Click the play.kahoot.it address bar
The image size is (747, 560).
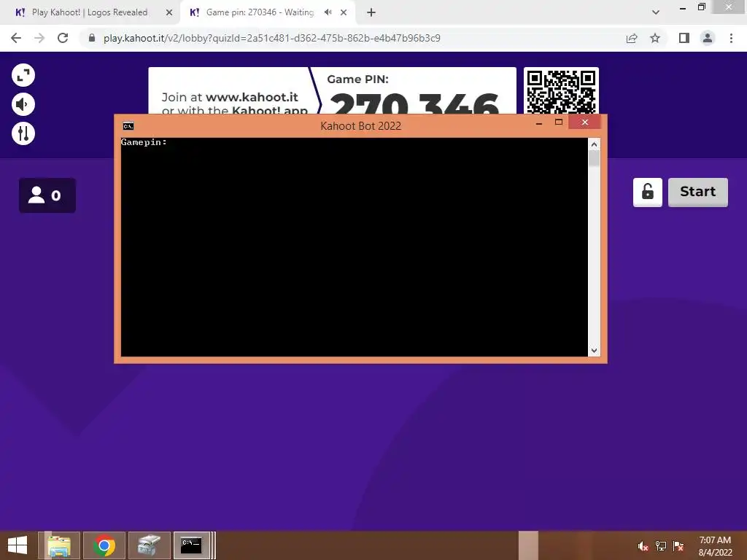271,38
